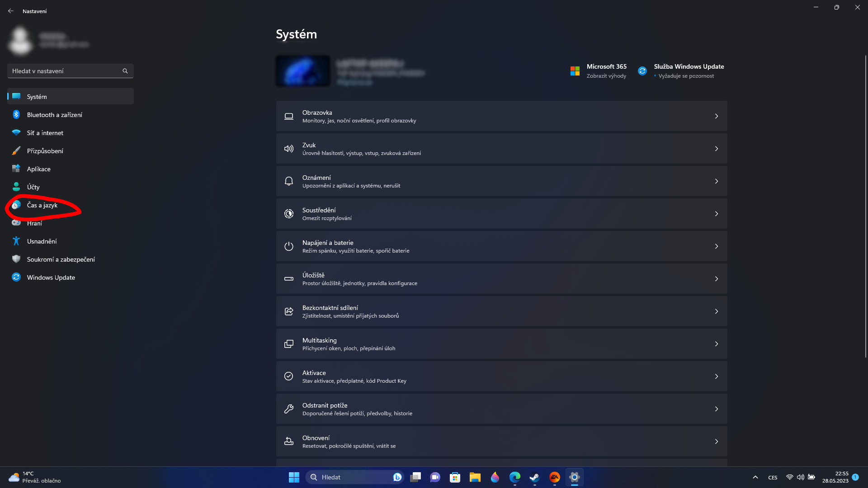Viewport: 868px width, 488px height.
Task: Click the Přizpůsobení paintbrush icon
Action: click(x=16, y=151)
